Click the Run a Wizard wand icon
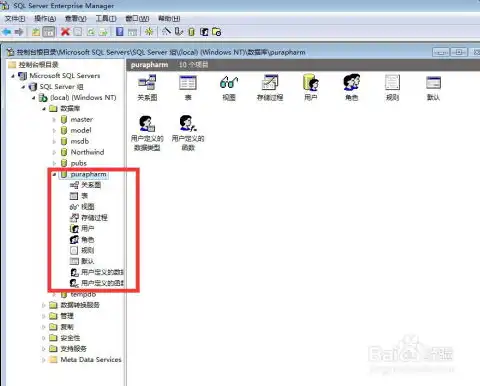 point(166,32)
